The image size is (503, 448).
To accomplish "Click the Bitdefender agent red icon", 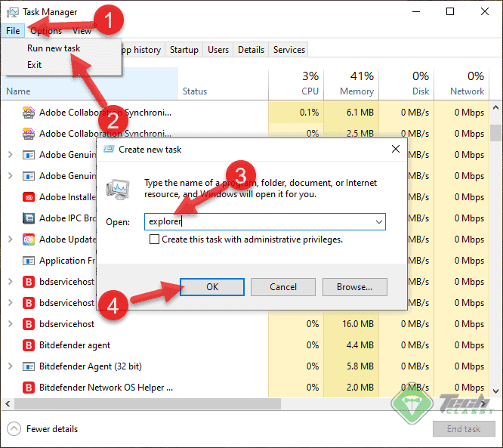I will [x=29, y=345].
